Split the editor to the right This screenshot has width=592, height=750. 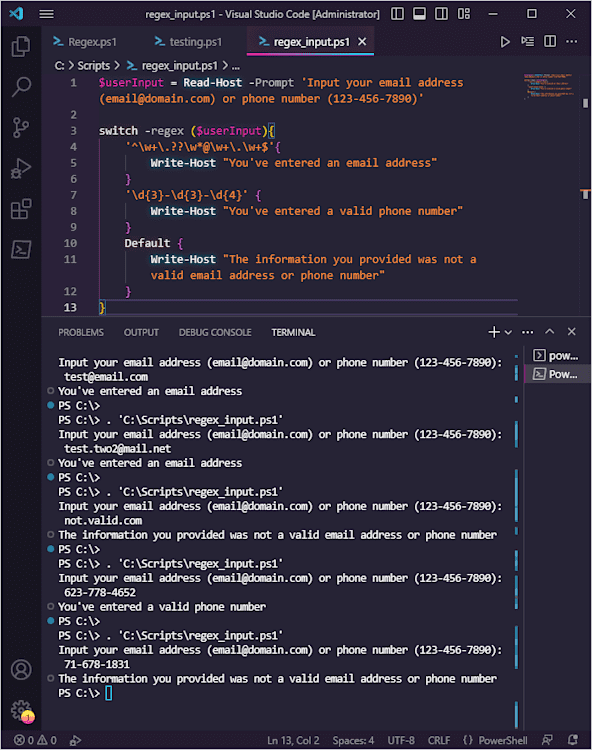[x=550, y=42]
